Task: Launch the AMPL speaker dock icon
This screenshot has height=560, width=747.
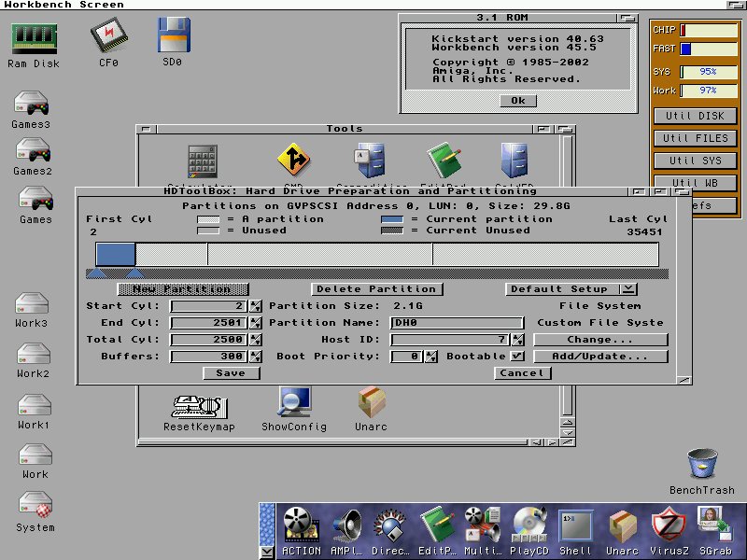Action: [347, 525]
